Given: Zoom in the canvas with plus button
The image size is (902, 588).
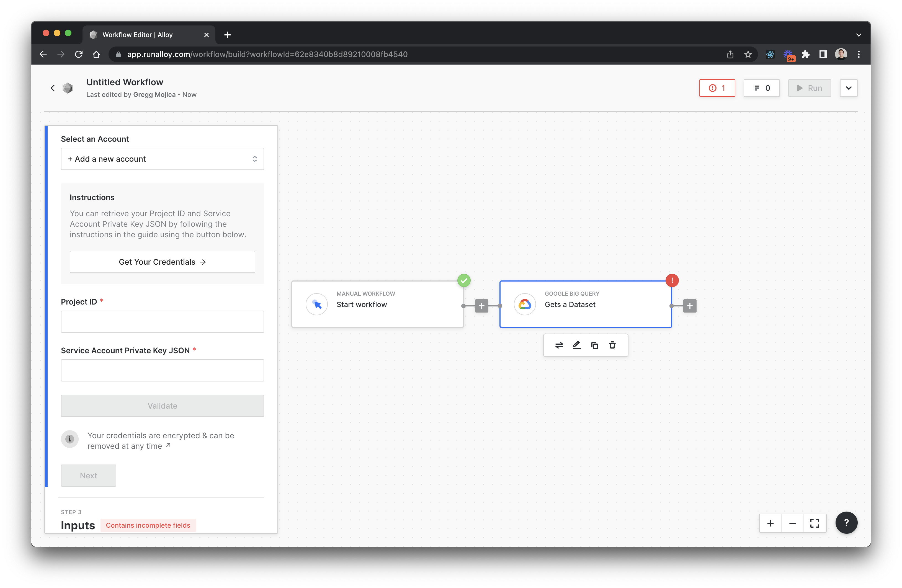Looking at the screenshot, I should click(770, 523).
